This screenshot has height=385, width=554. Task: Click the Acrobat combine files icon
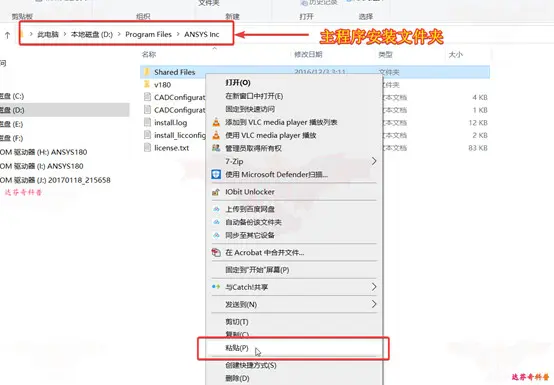tap(216, 253)
